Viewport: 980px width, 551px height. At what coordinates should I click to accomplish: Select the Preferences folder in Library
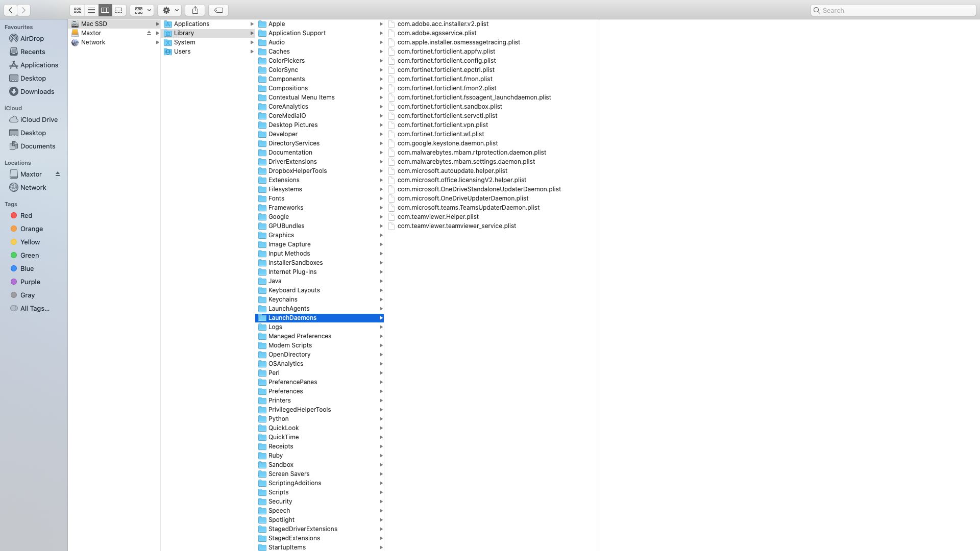285,391
